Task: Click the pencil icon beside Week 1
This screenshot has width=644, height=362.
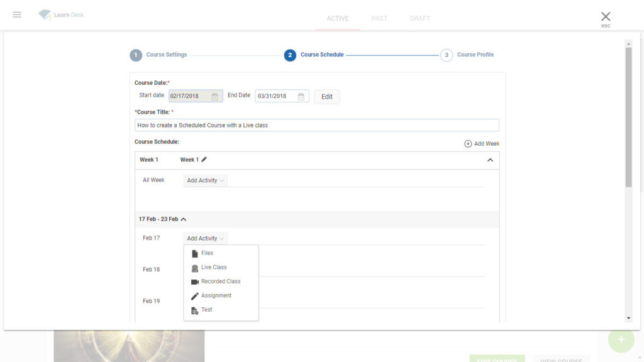Action: point(204,160)
